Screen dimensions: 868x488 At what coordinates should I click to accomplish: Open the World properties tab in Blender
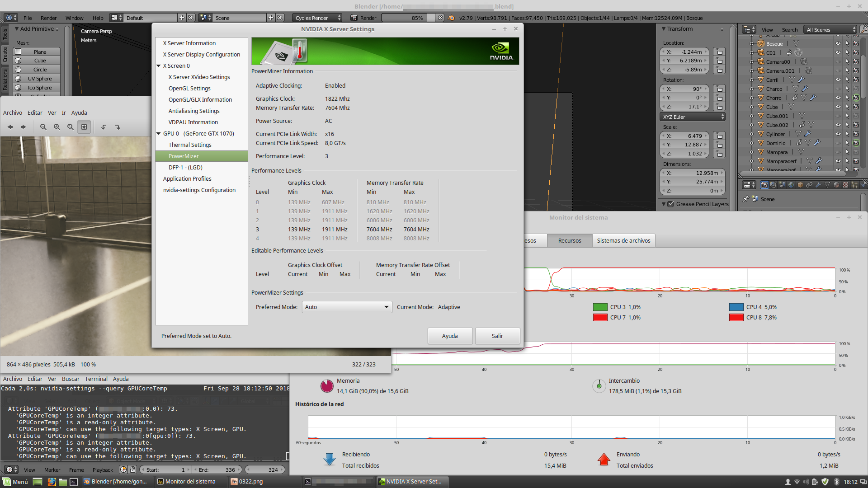point(791,185)
